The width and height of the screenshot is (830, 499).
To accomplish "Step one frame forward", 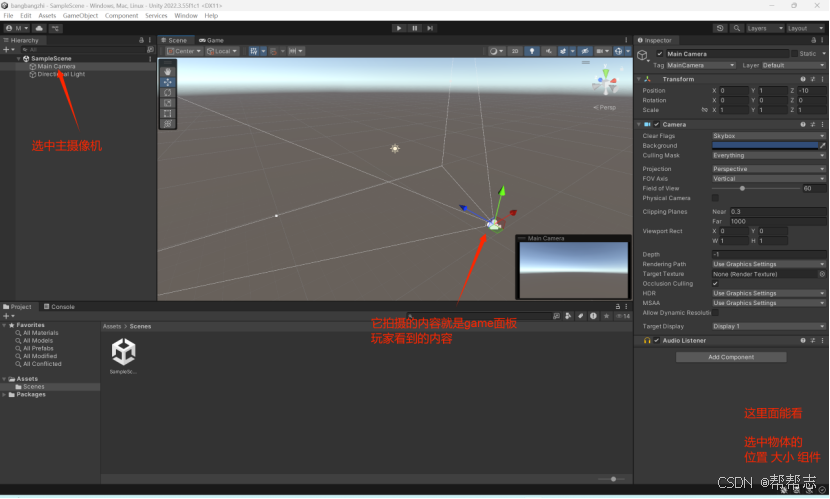I will tap(430, 28).
